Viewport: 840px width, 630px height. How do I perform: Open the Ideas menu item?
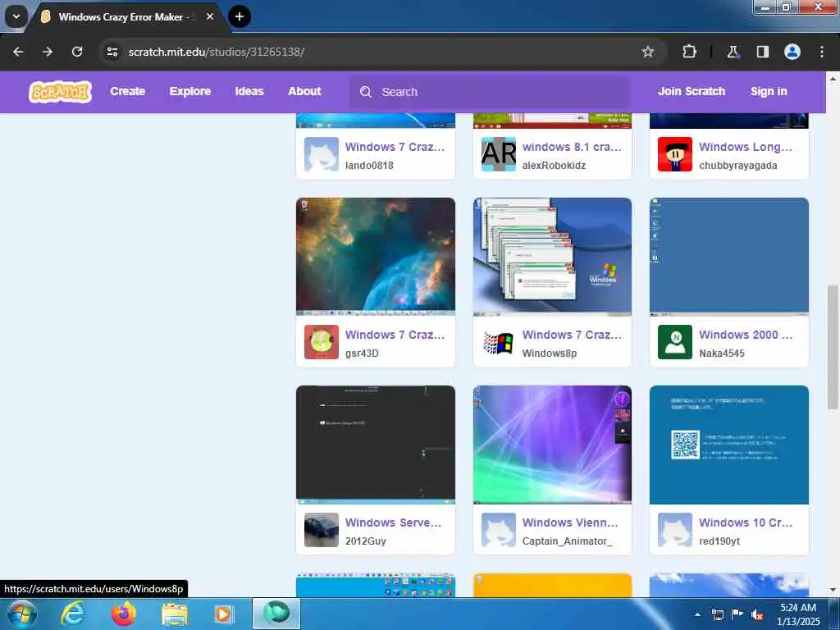pos(249,92)
